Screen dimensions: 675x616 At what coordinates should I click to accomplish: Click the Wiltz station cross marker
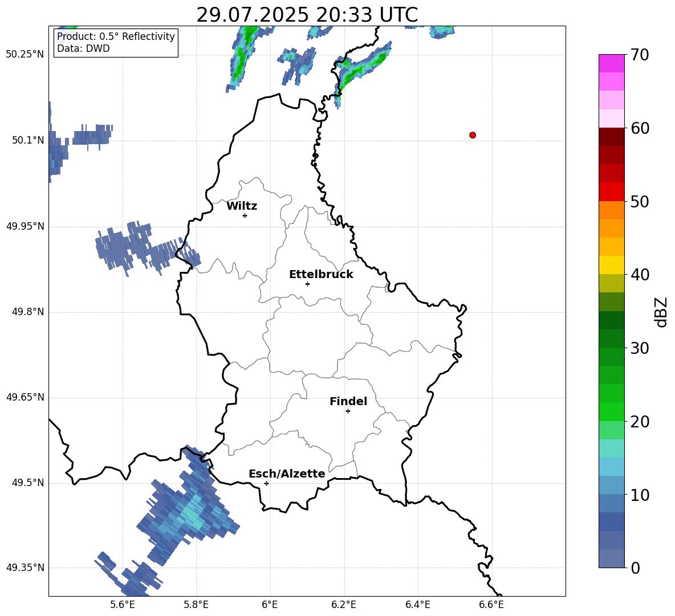pos(245,215)
